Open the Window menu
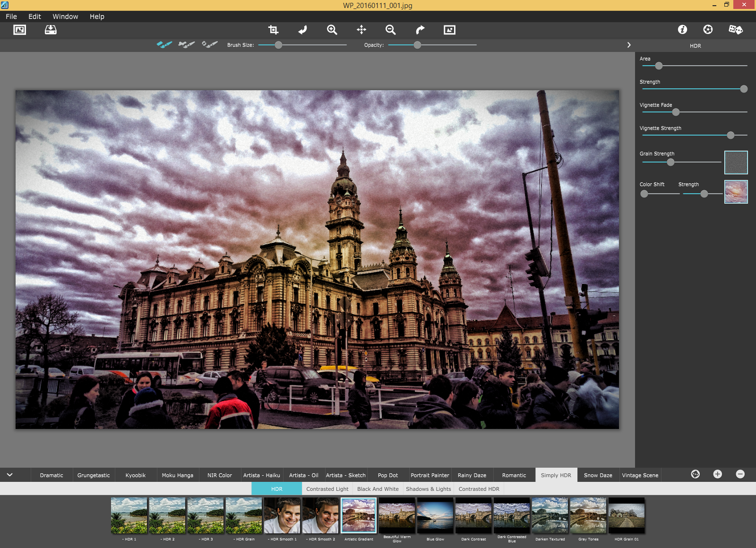756x548 pixels. coord(65,17)
